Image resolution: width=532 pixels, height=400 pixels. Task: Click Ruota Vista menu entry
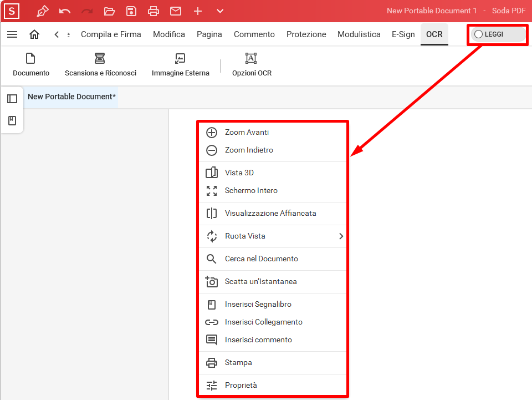272,236
